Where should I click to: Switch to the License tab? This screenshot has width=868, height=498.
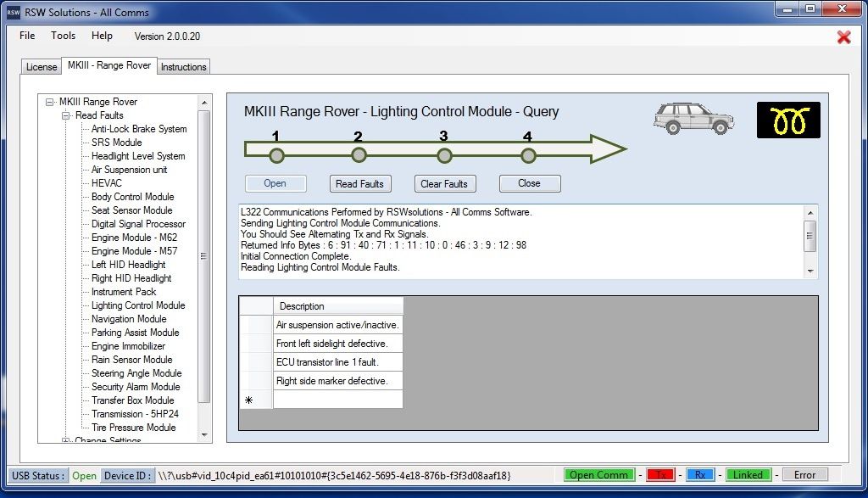[42, 66]
